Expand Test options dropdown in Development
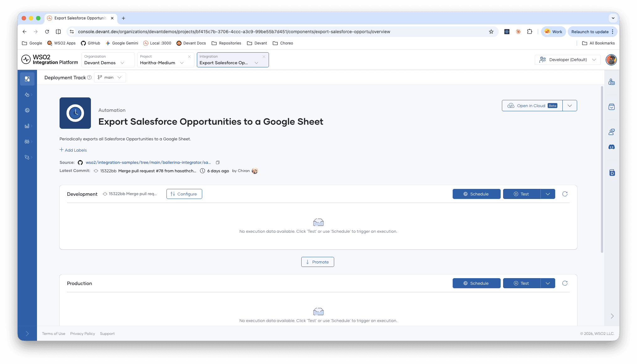This screenshot has height=364, width=637. point(548,194)
